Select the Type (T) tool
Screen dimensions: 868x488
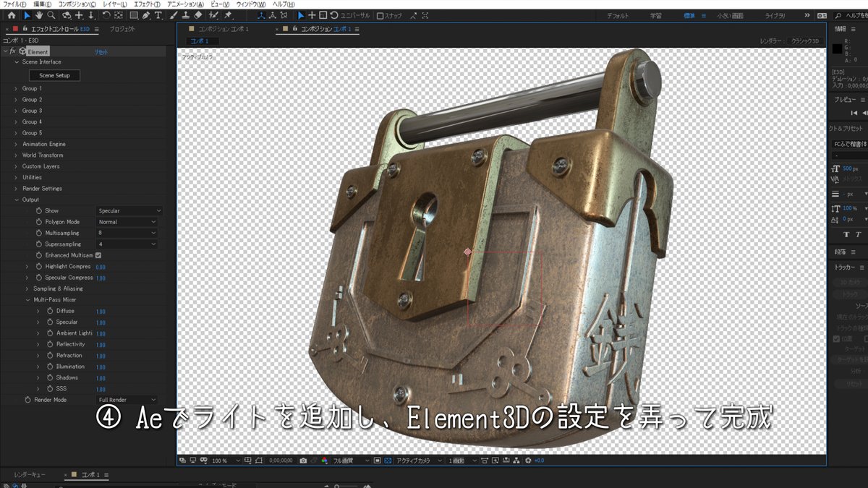tap(158, 14)
